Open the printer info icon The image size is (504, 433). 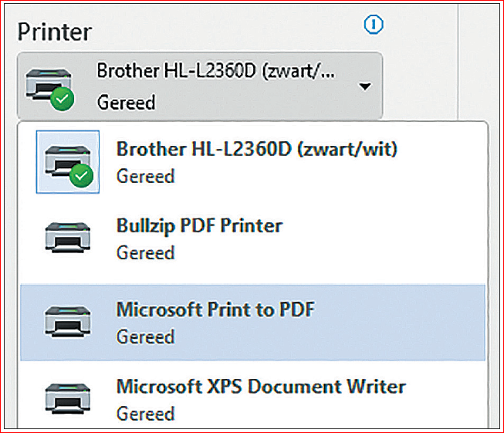click(x=374, y=25)
